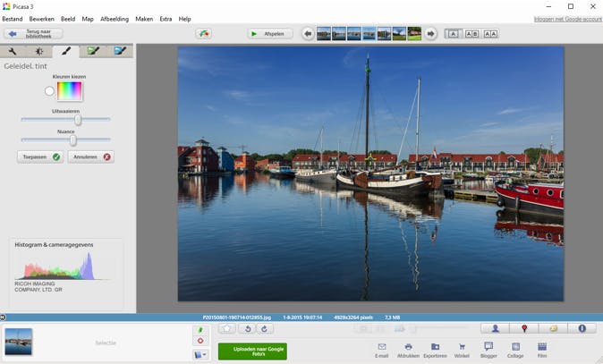The width and height of the screenshot is (603, 364).
Task: Click Uploaden naar Google foto's button
Action: coord(252,351)
